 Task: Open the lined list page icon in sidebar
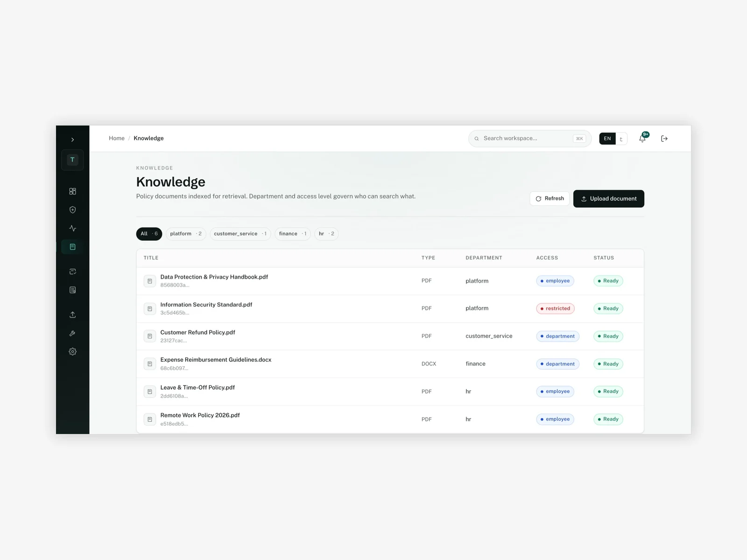(72, 290)
